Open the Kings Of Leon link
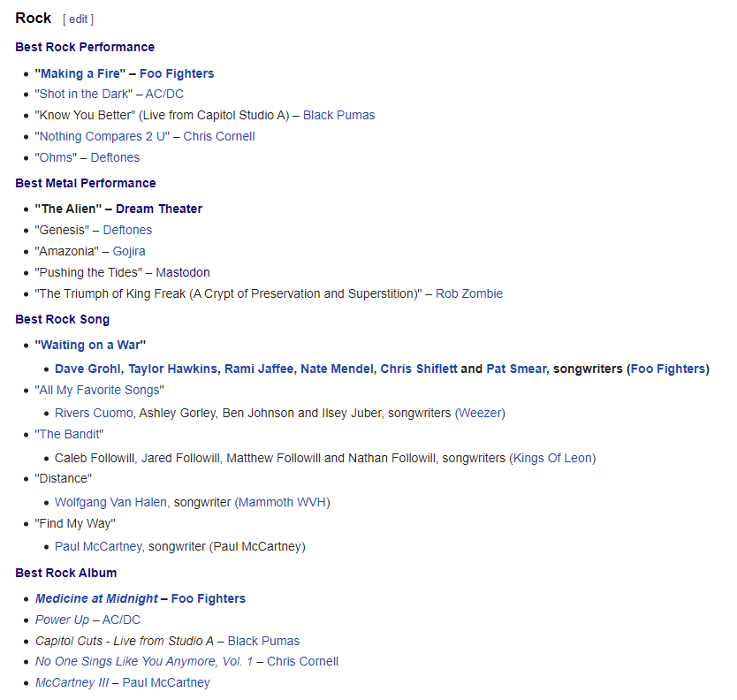 [553, 459]
